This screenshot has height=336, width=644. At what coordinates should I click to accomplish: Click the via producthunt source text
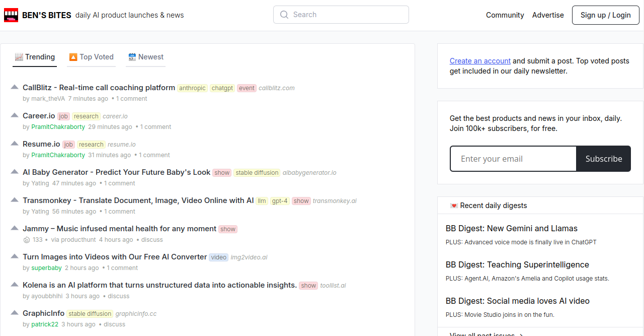click(73, 240)
